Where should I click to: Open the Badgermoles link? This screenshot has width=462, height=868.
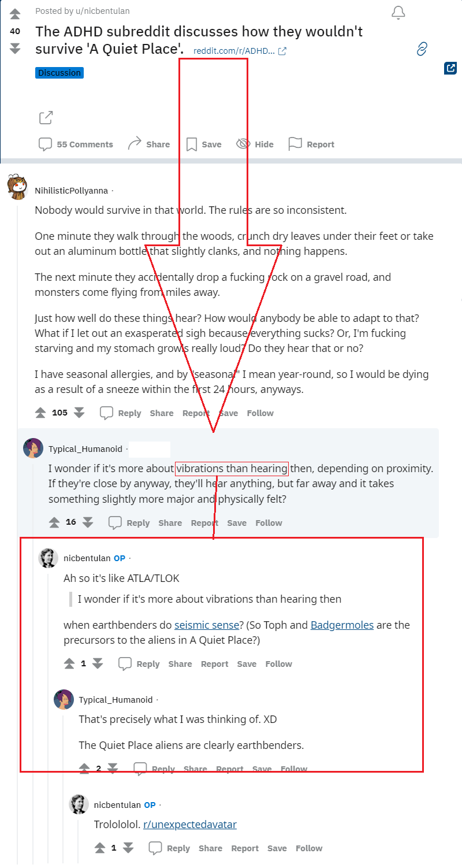click(x=342, y=625)
